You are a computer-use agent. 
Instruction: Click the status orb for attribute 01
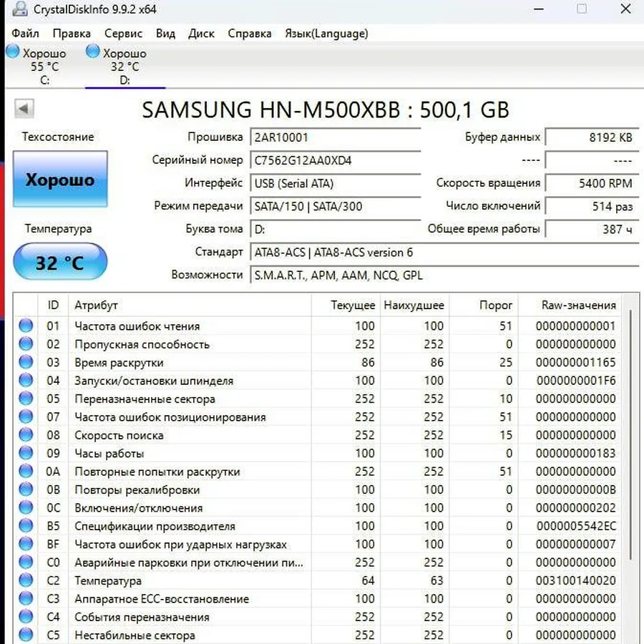click(26, 326)
